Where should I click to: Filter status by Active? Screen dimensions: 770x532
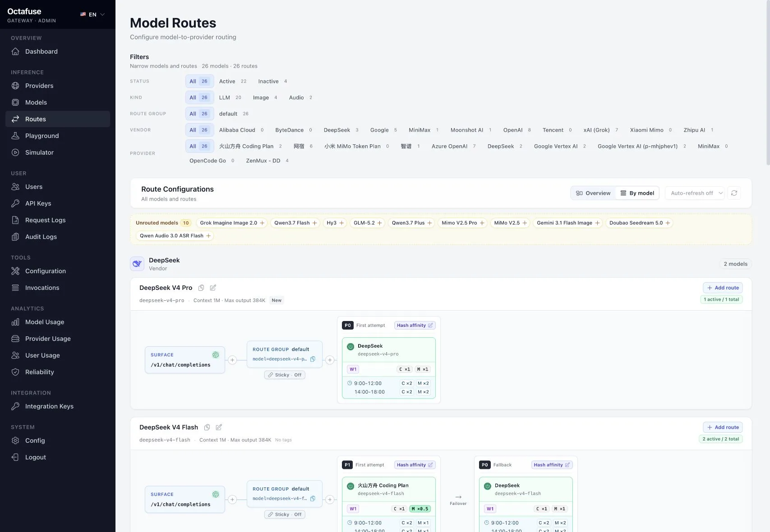click(x=233, y=81)
